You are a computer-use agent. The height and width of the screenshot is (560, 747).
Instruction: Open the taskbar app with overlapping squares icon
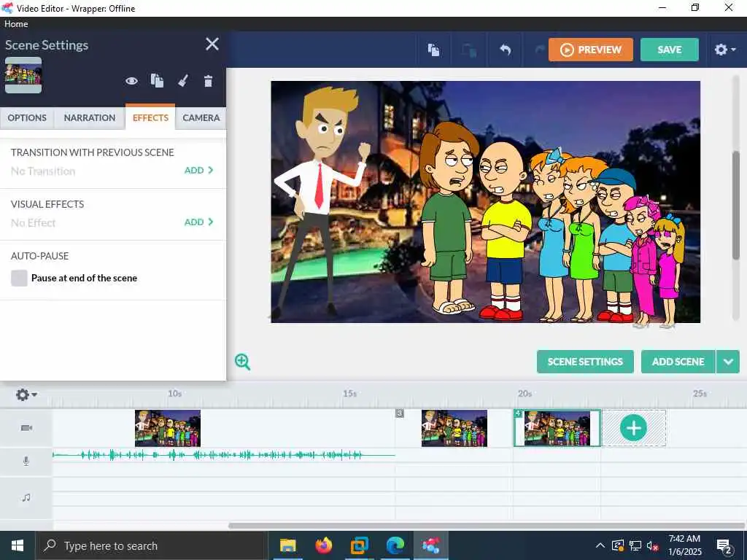point(359,545)
